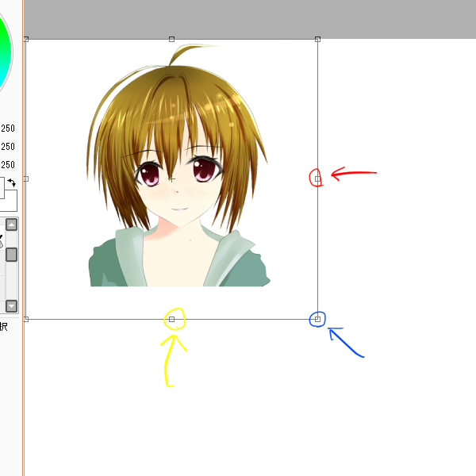Click the bottom-left transform handle
The width and height of the screenshot is (476, 476).
pyautogui.click(x=26, y=319)
